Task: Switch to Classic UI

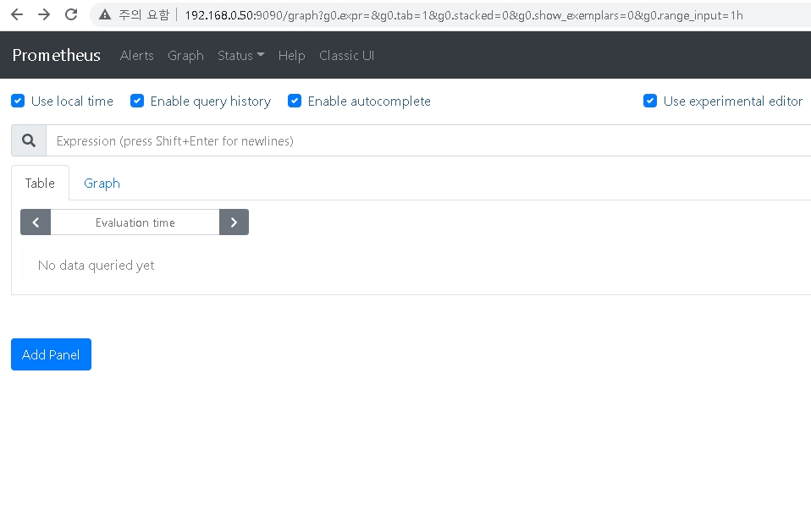Action: [x=346, y=55]
